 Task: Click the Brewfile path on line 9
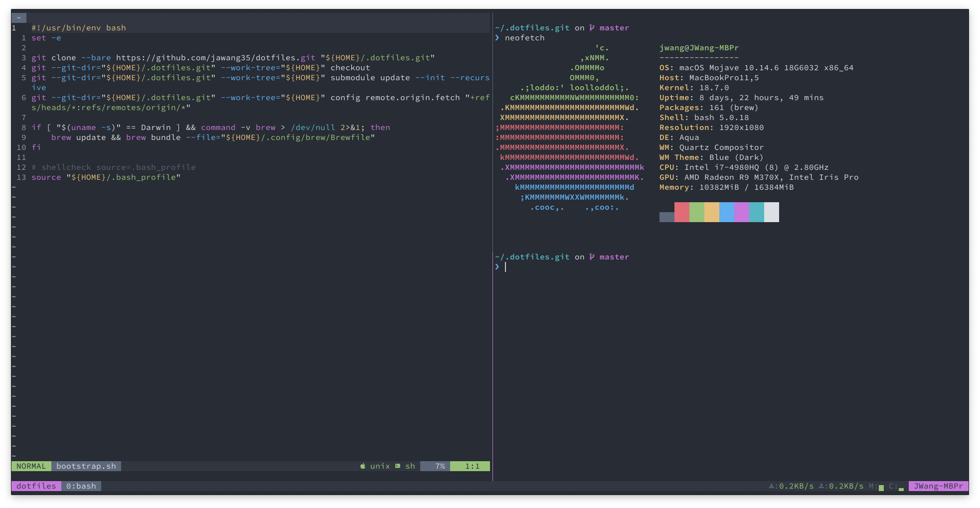[x=298, y=137]
